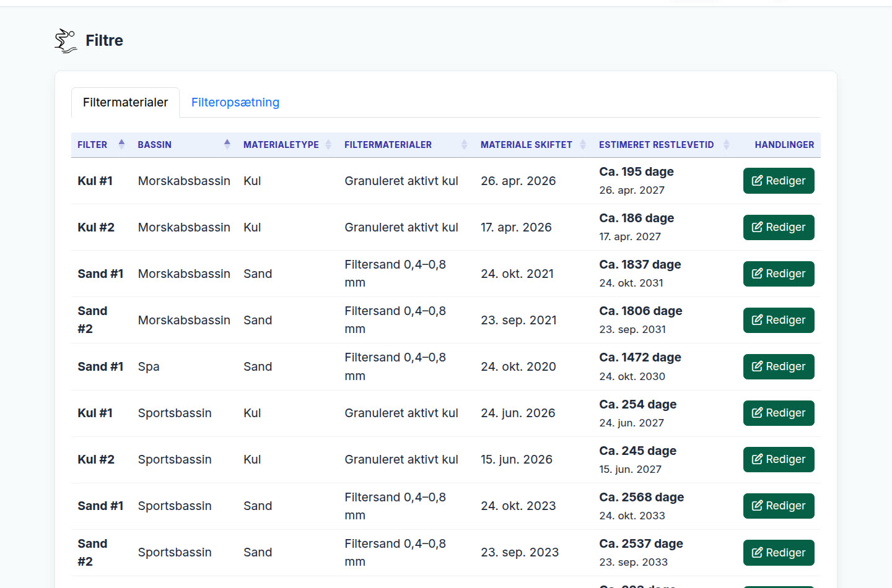
Task: Sort table by Bassin column arrows
Action: [x=227, y=144]
